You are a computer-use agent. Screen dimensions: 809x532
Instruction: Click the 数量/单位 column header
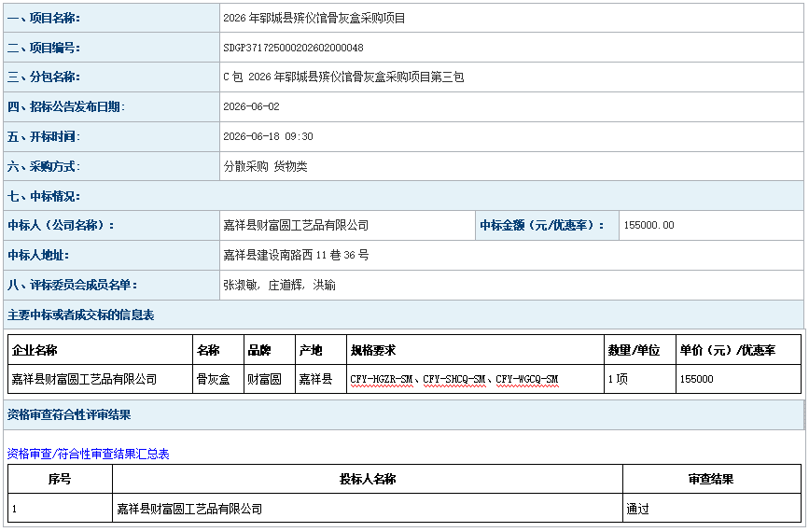click(x=635, y=350)
